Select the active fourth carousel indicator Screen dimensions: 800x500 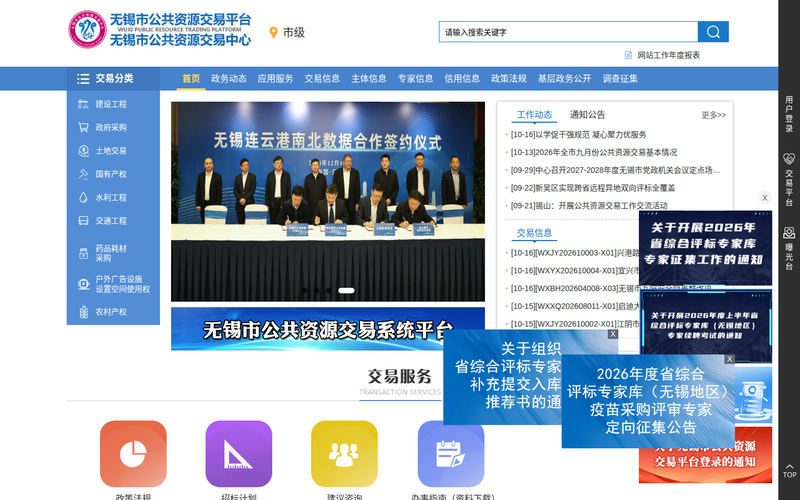(346, 290)
